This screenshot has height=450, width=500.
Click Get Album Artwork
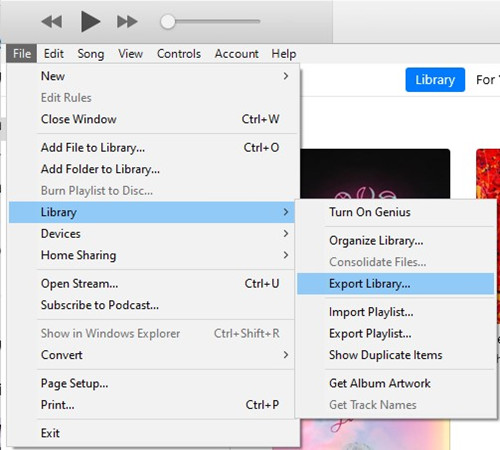pyautogui.click(x=396, y=383)
